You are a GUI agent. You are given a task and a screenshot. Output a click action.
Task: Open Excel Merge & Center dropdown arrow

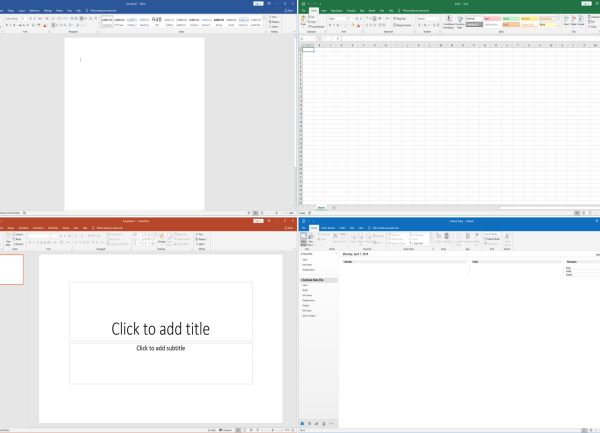tap(413, 25)
